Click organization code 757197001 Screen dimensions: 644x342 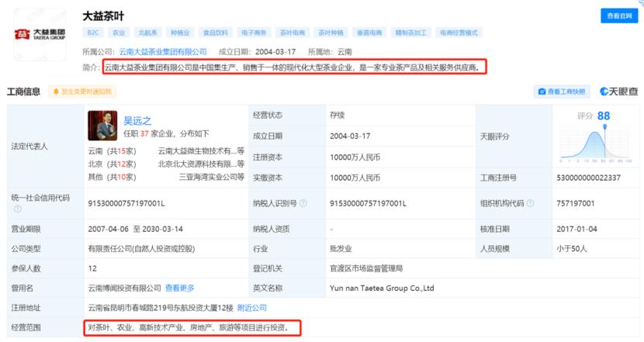[x=576, y=203]
